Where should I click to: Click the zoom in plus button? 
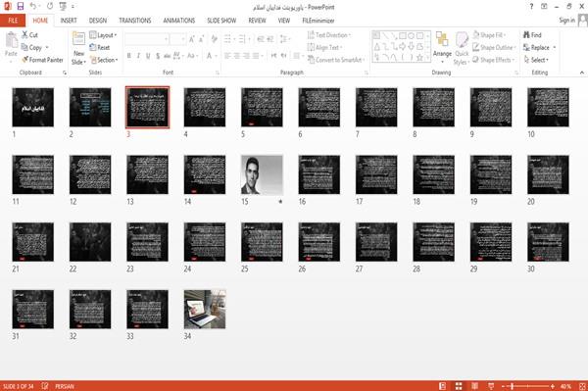pyautogui.click(x=553, y=386)
